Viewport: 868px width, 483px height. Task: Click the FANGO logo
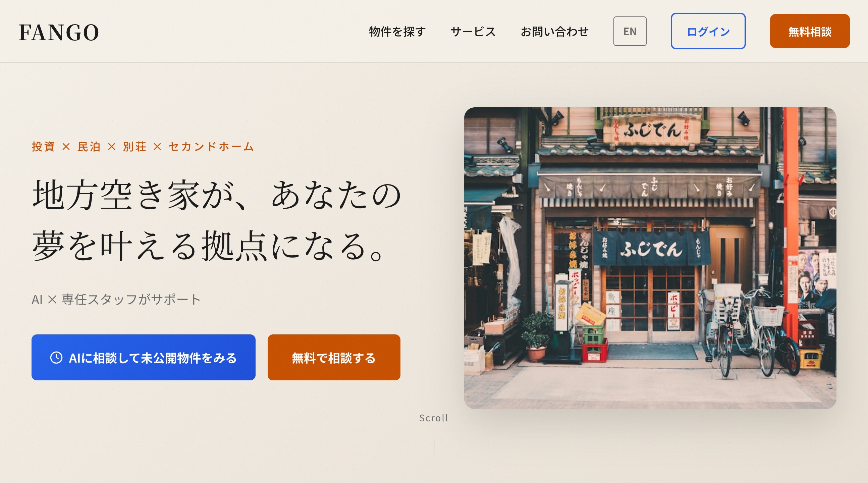[x=59, y=32]
